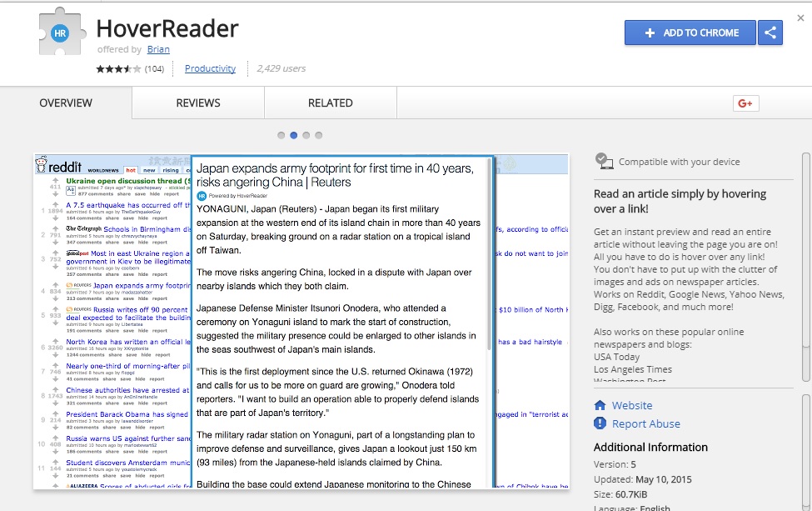Upvote the 7.5 earthquake post
The image size is (812, 511).
click(x=56, y=203)
